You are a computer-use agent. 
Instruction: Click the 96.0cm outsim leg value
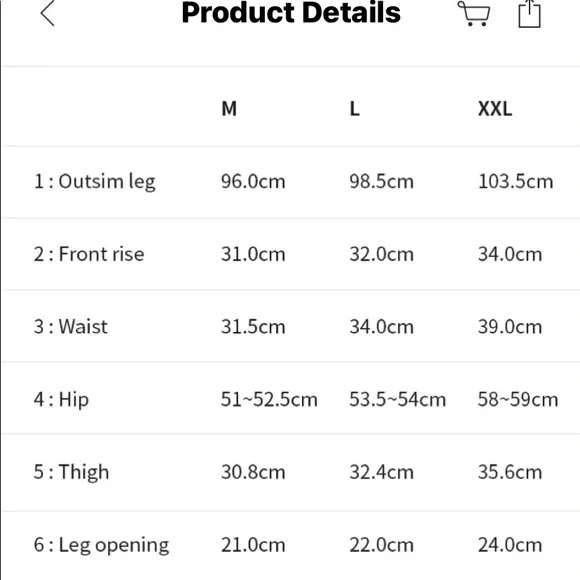(x=253, y=182)
